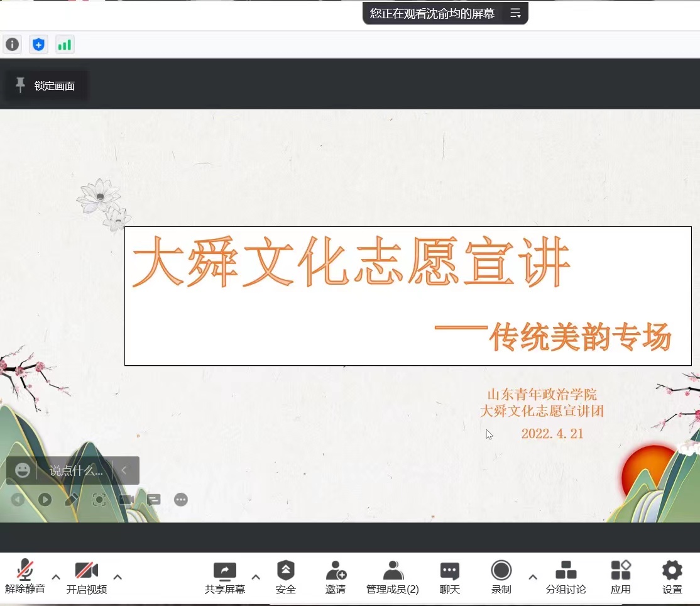
Task: Expand audio options arrow beside 解除静音
Action: click(x=56, y=577)
